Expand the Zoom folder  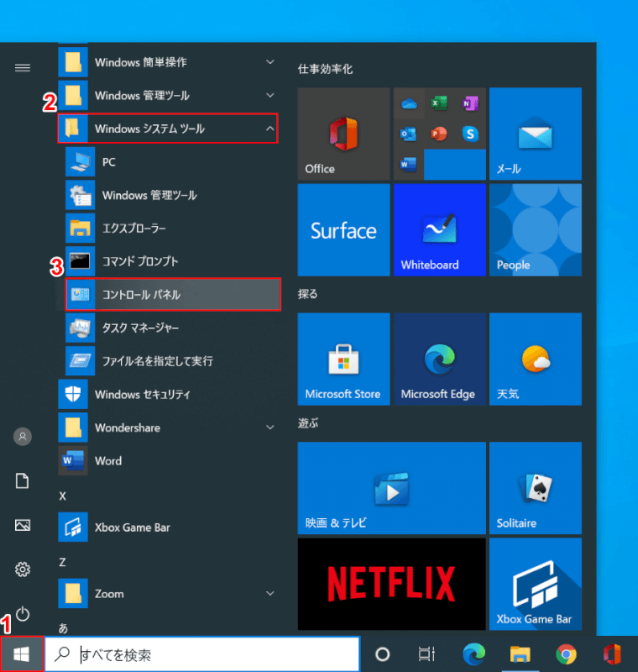169,594
